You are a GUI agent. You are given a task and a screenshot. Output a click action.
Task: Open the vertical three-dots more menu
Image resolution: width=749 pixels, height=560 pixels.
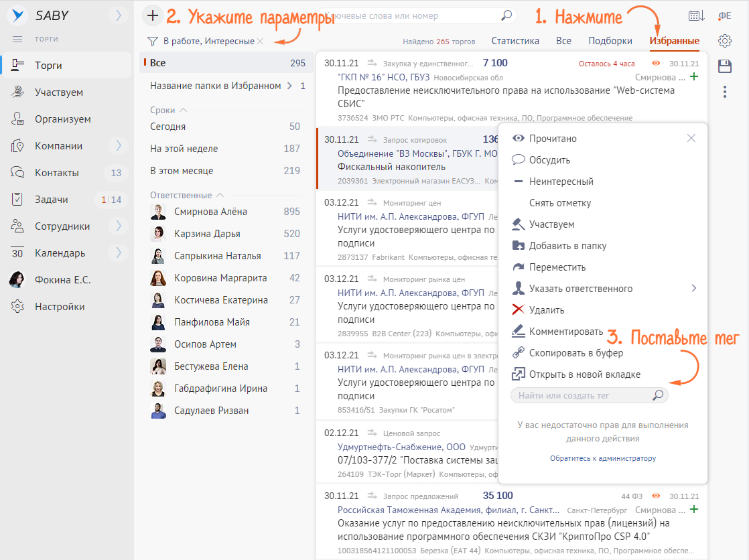tap(724, 92)
